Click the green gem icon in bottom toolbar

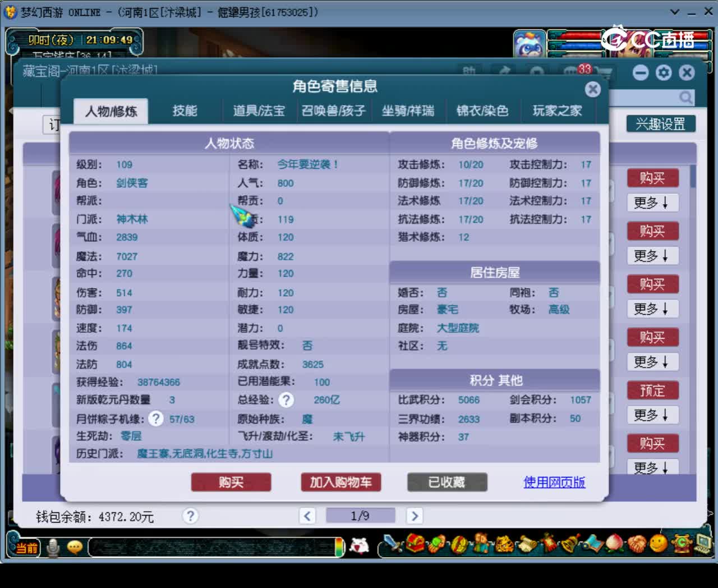[x=436, y=543]
